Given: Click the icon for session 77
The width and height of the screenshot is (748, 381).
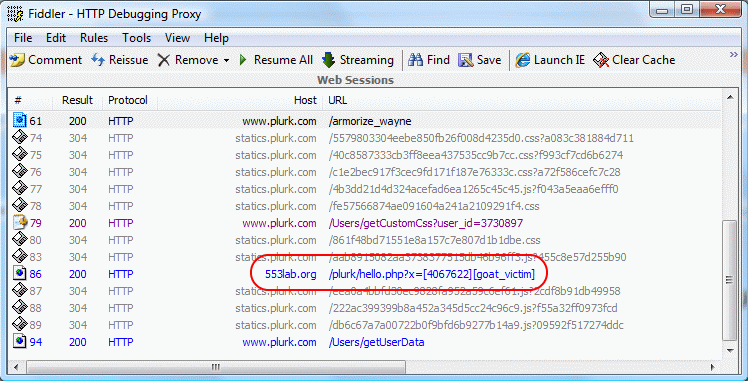Looking at the screenshot, I should coord(20,189).
